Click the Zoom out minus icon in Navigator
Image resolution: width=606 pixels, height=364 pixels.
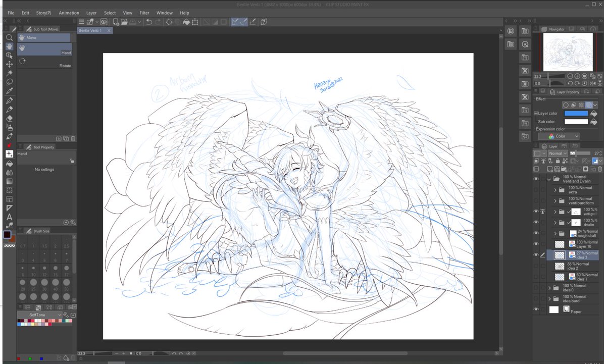[x=570, y=76]
